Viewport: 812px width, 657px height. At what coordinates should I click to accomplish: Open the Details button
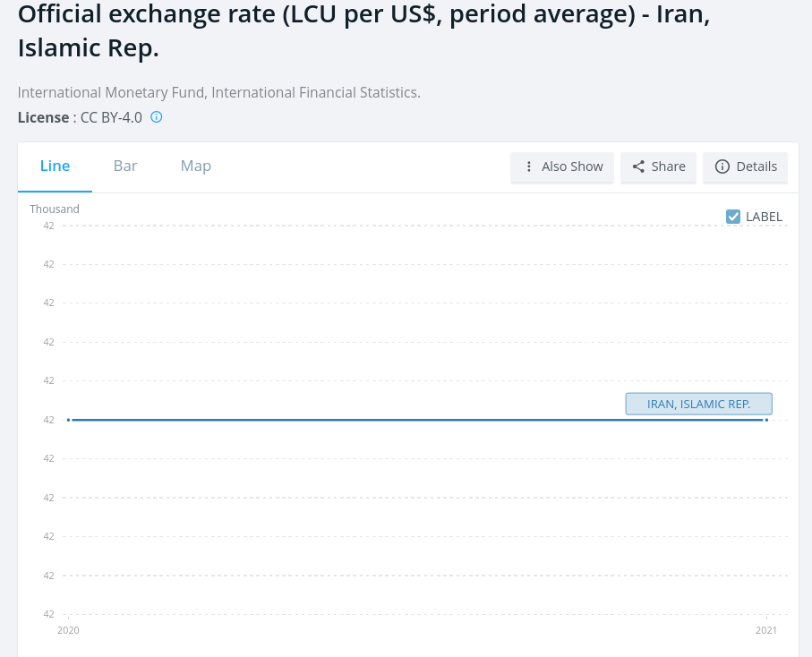point(745,167)
